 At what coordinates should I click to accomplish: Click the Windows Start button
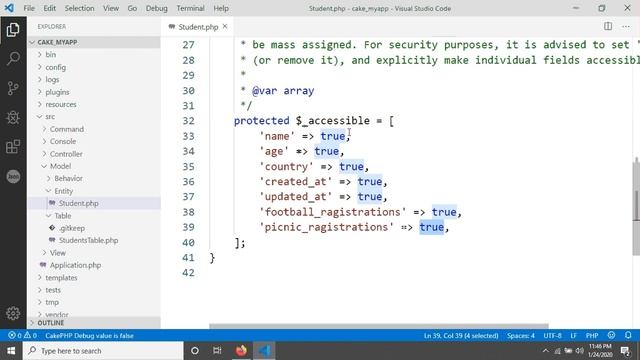pos(11,351)
